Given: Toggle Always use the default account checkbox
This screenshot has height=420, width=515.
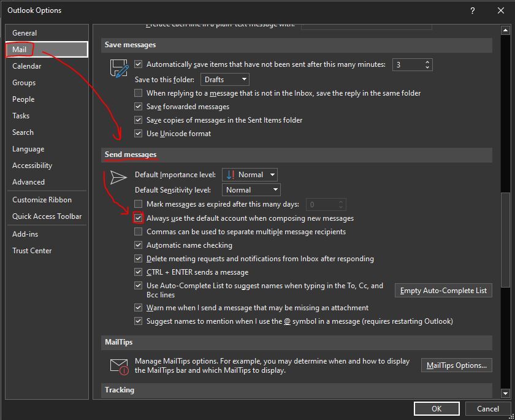Looking at the screenshot, I should [139, 218].
